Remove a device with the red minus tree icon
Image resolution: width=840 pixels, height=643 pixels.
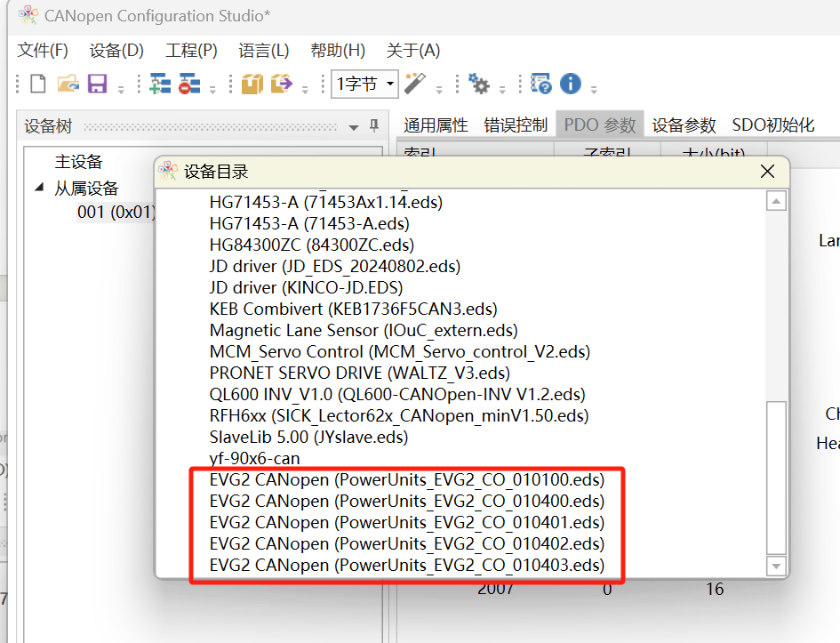tap(189, 84)
